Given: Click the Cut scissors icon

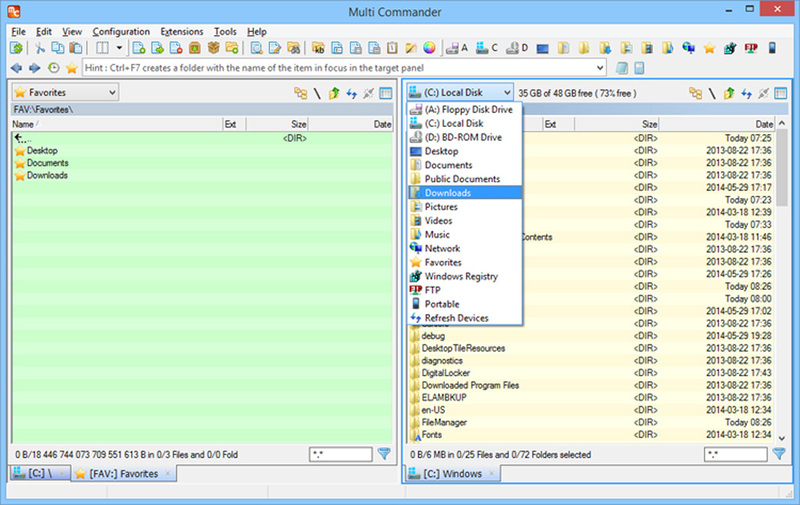Looking at the screenshot, I should [40, 48].
